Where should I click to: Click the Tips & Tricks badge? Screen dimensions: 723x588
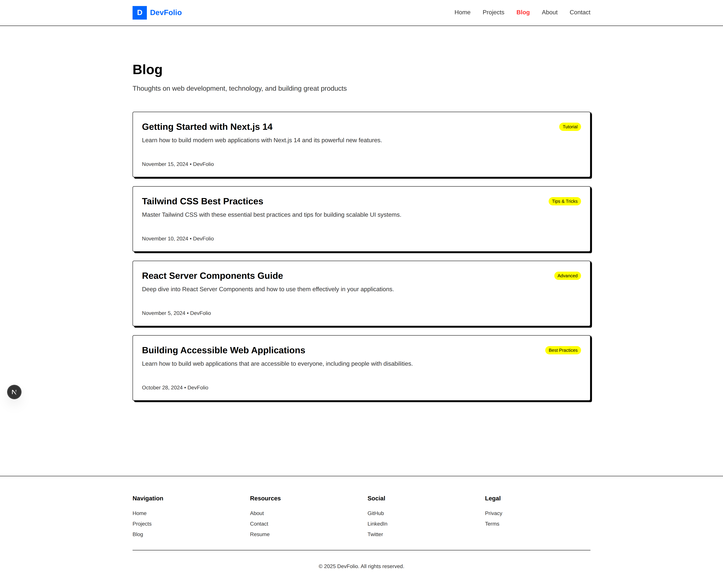click(x=564, y=201)
